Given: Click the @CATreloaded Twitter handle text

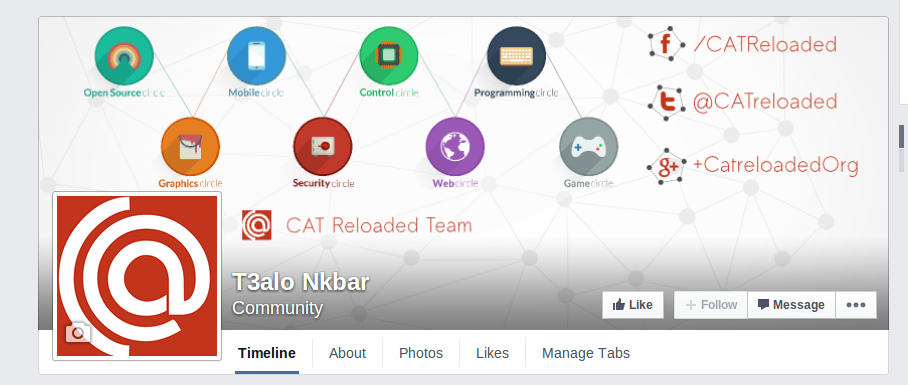Looking at the screenshot, I should point(765,102).
